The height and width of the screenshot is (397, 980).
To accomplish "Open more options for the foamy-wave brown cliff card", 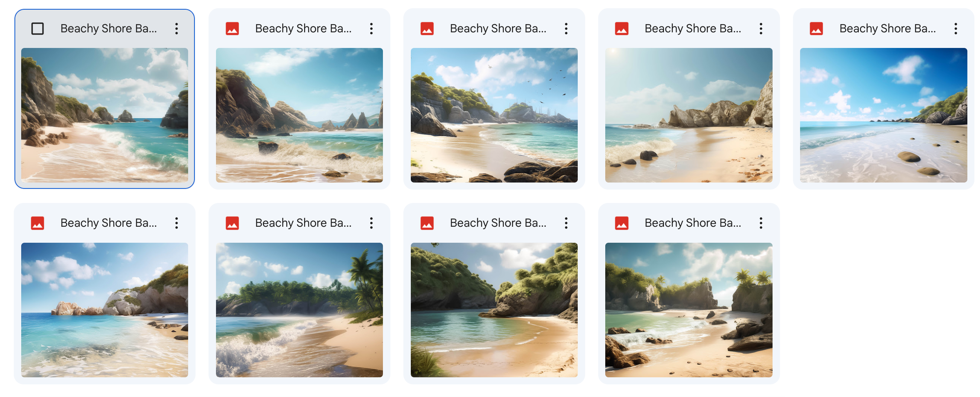I will [371, 29].
